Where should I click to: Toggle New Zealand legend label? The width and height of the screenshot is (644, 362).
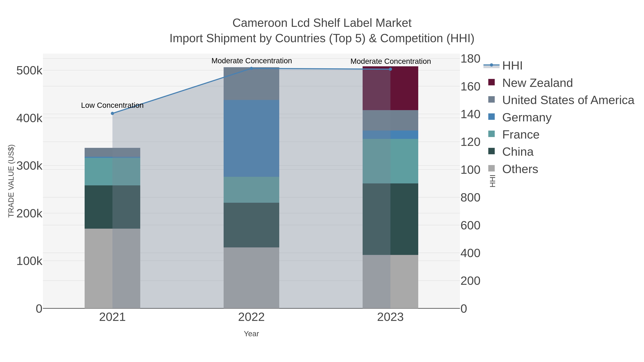point(537,83)
